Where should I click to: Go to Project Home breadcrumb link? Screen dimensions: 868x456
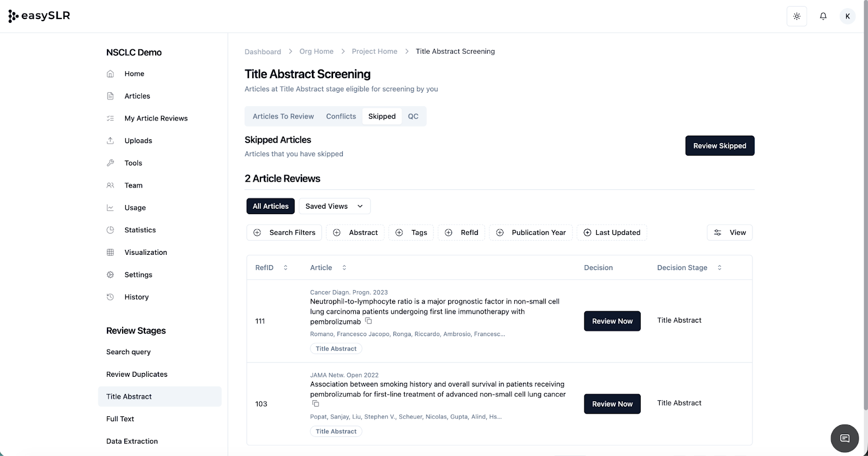pos(374,52)
